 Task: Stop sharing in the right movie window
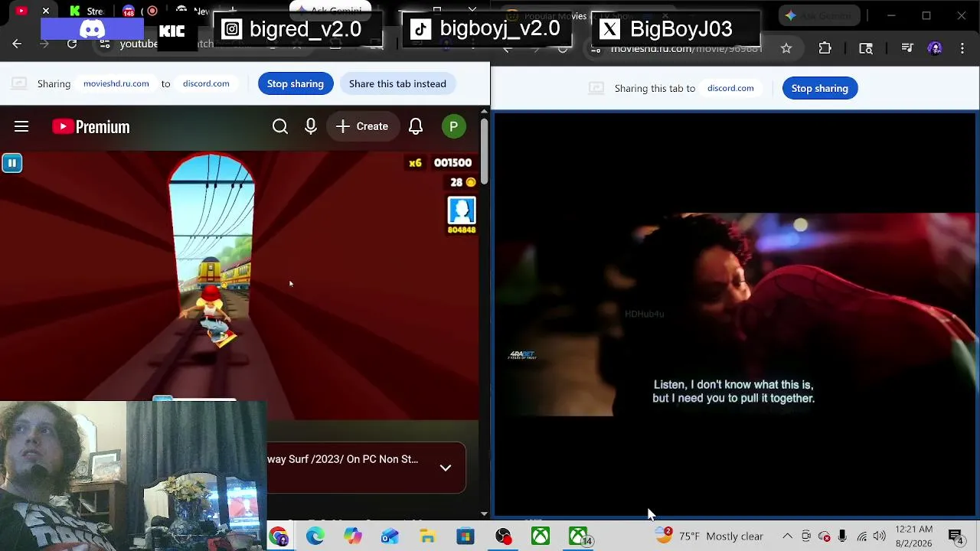820,88
